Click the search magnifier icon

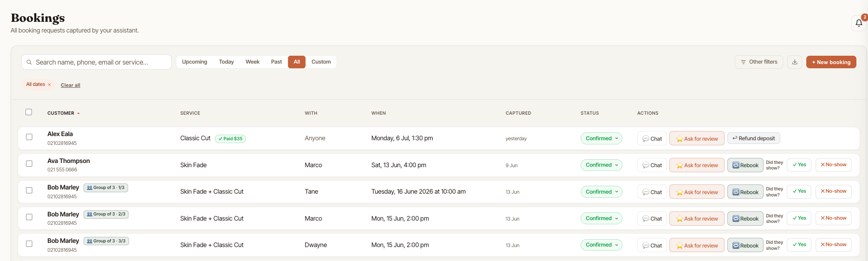pyautogui.click(x=29, y=62)
